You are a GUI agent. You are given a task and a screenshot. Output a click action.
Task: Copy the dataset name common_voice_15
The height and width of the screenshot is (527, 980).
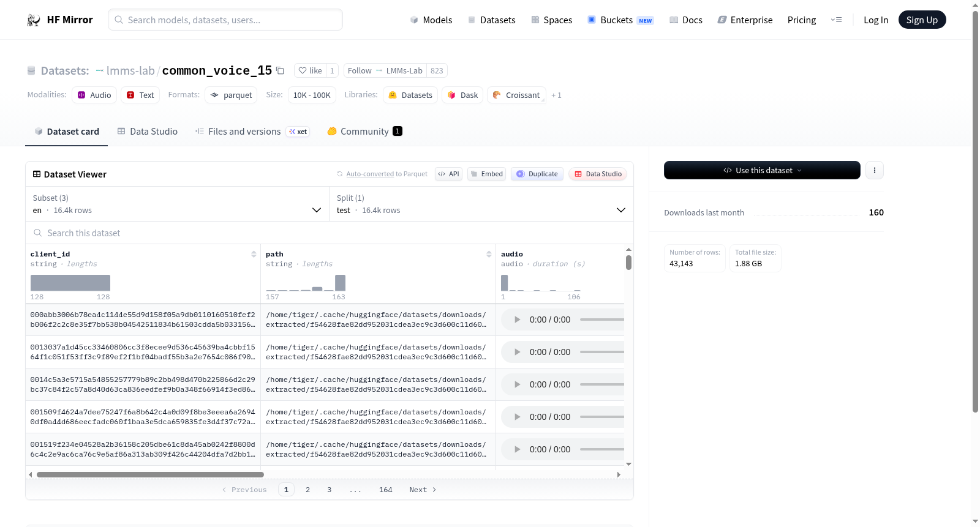[280, 70]
